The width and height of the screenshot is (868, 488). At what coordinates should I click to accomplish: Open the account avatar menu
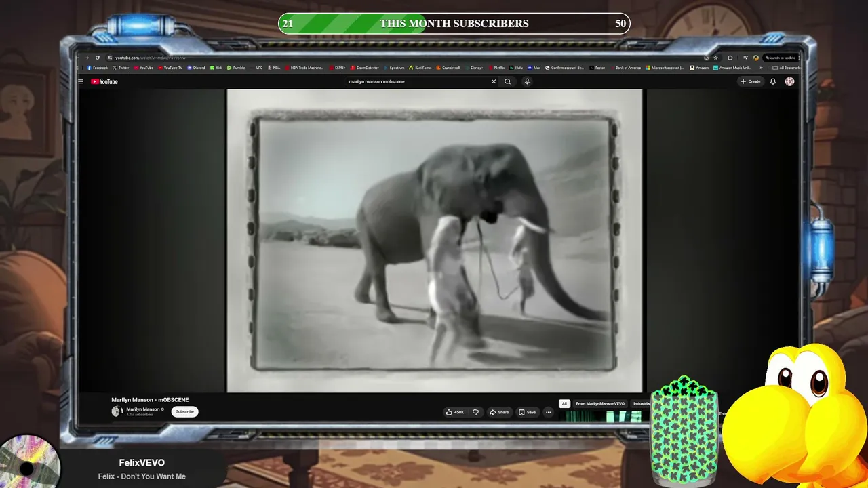pos(790,81)
